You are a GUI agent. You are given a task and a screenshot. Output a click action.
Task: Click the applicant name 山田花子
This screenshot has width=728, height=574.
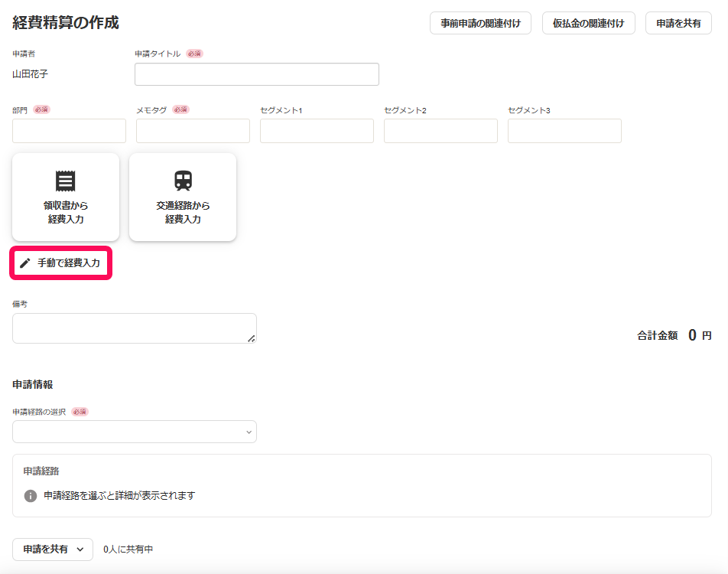click(x=30, y=74)
